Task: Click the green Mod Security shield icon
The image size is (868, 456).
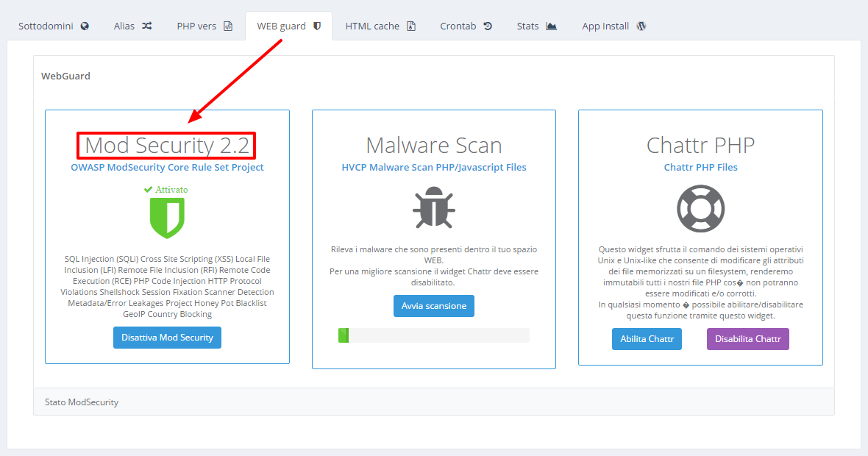Action: pyautogui.click(x=167, y=218)
